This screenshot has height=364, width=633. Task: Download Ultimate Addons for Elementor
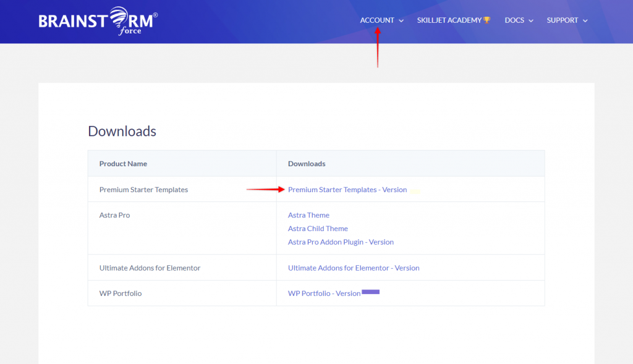354,268
